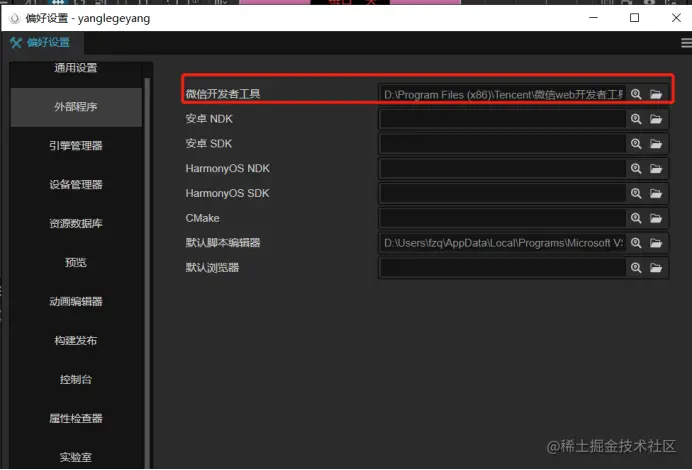Click the 安卓 NDK path field
This screenshot has width=692, height=470.
coord(503,119)
